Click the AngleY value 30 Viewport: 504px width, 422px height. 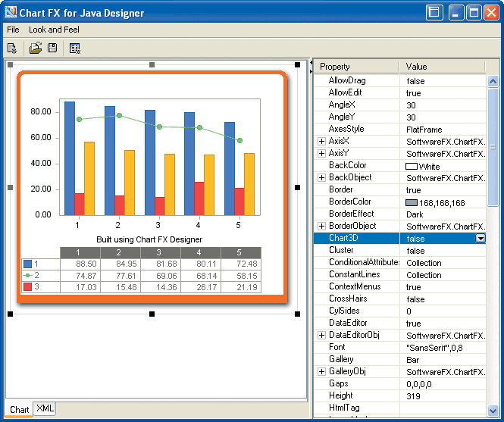pos(411,117)
